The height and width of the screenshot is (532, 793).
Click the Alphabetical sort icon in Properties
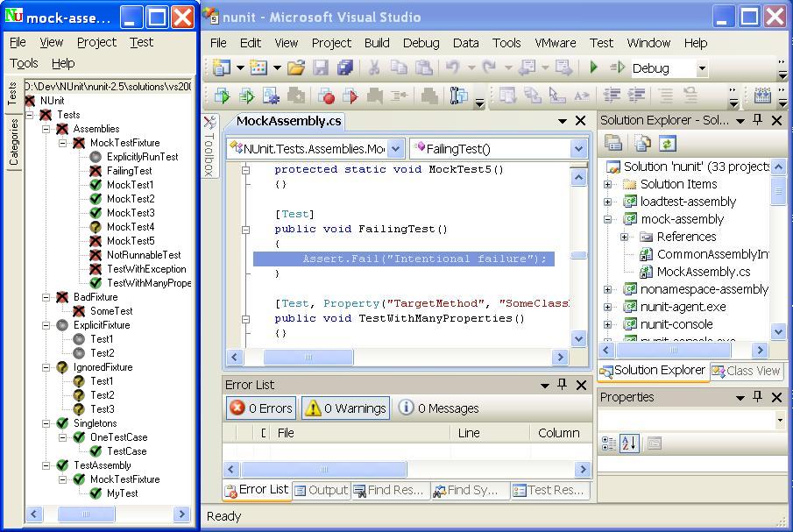click(630, 443)
